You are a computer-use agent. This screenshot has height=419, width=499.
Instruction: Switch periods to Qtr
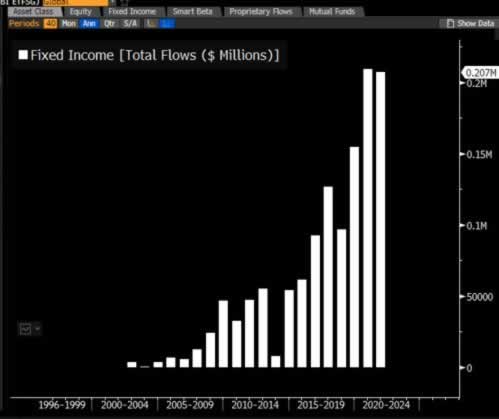pos(109,23)
